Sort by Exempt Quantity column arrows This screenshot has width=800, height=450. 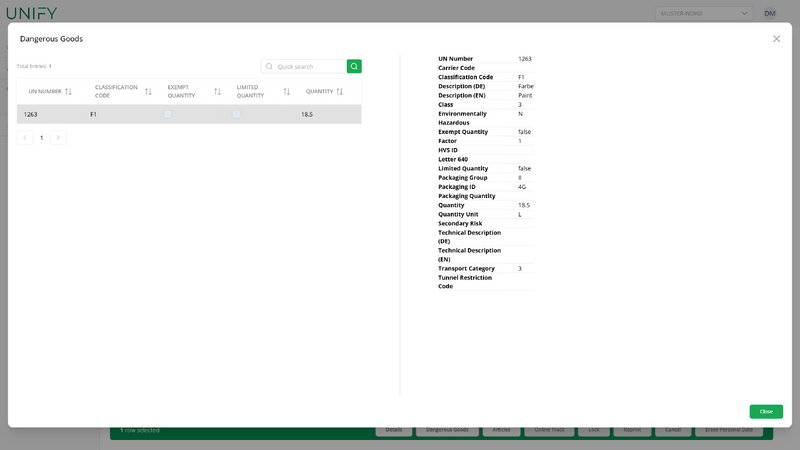pyautogui.click(x=217, y=91)
